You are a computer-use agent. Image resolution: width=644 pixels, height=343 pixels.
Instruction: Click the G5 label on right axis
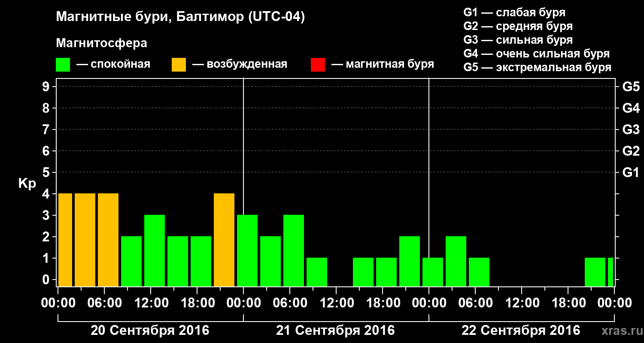631,87
